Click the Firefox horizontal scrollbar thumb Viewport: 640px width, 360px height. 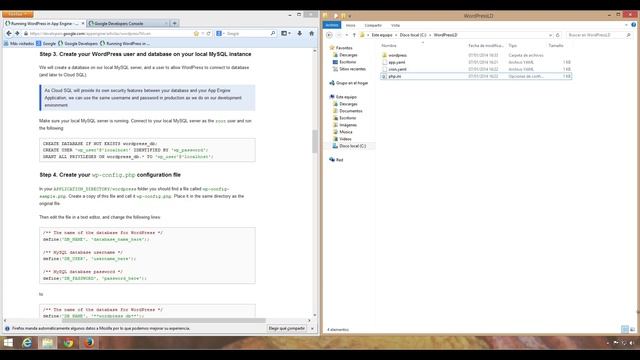point(163,320)
